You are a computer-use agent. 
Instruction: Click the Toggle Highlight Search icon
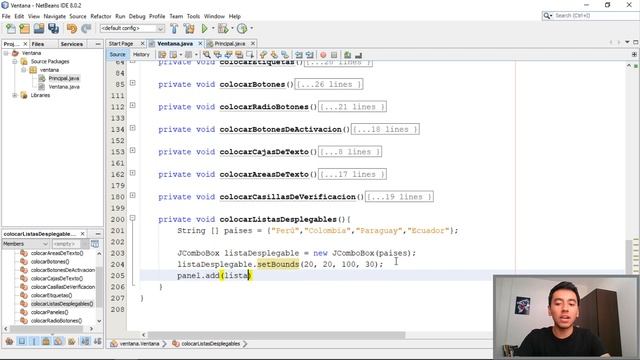pyautogui.click(x=239, y=55)
